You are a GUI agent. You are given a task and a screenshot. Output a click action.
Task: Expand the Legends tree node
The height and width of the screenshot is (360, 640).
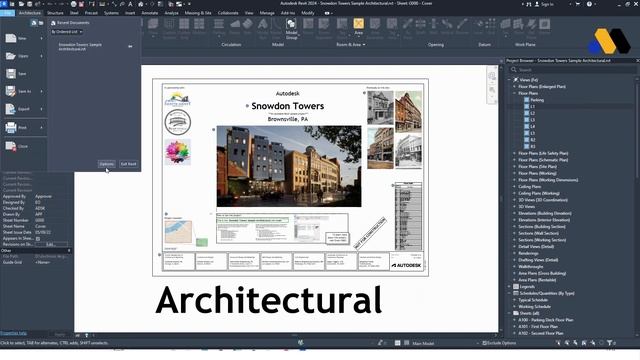509,287
